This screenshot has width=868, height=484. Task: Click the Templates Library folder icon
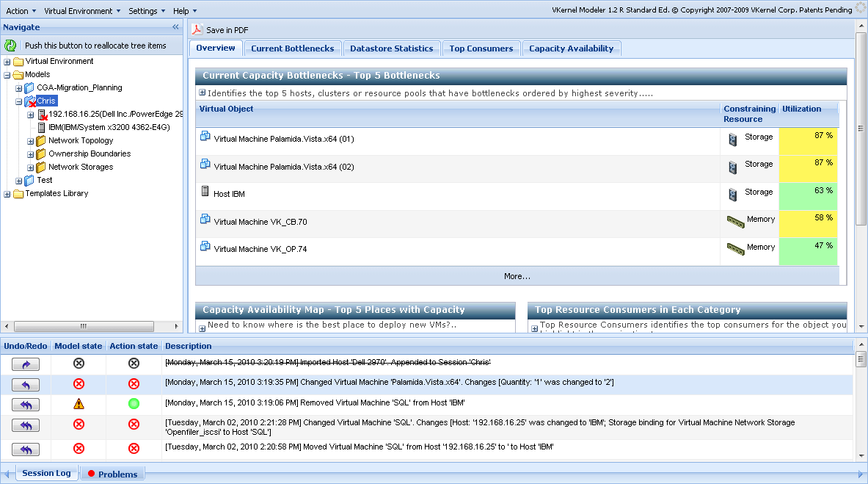(x=18, y=193)
